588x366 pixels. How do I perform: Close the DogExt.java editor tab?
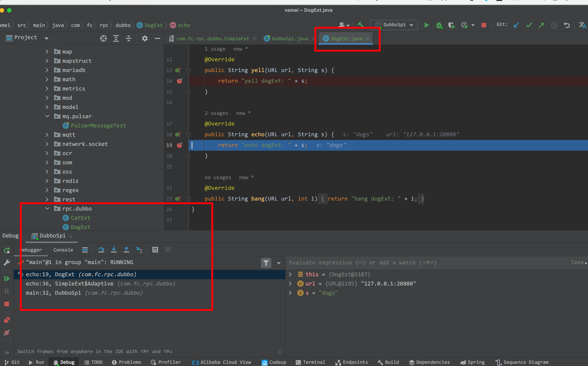click(x=368, y=38)
